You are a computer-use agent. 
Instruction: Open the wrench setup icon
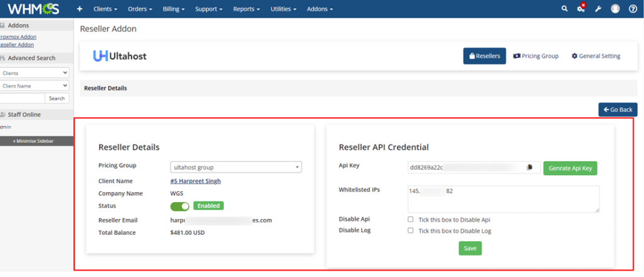(598, 9)
